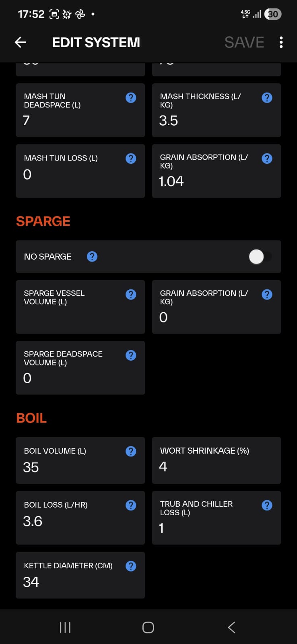Screen dimensions: 297x644
Task: Open Boil Volume help icon
Action: (131, 452)
